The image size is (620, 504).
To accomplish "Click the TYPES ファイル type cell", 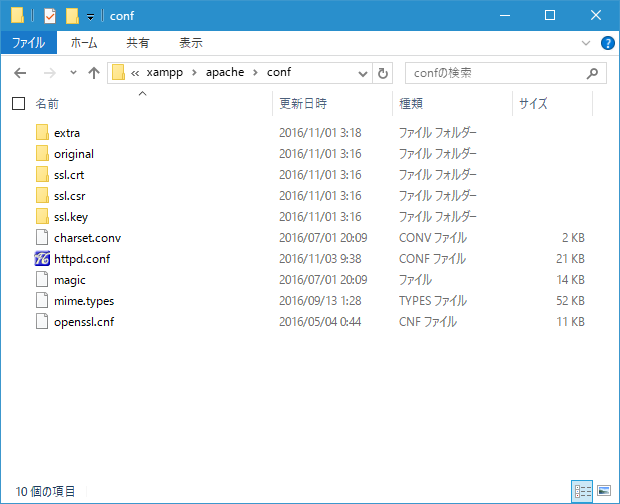I will tap(433, 300).
